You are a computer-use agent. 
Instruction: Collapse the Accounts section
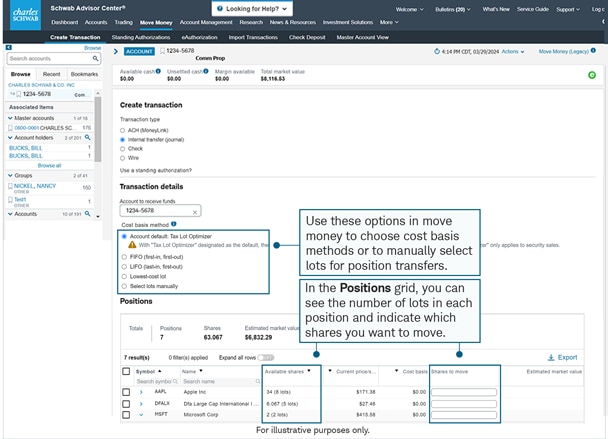pyautogui.click(x=10, y=214)
